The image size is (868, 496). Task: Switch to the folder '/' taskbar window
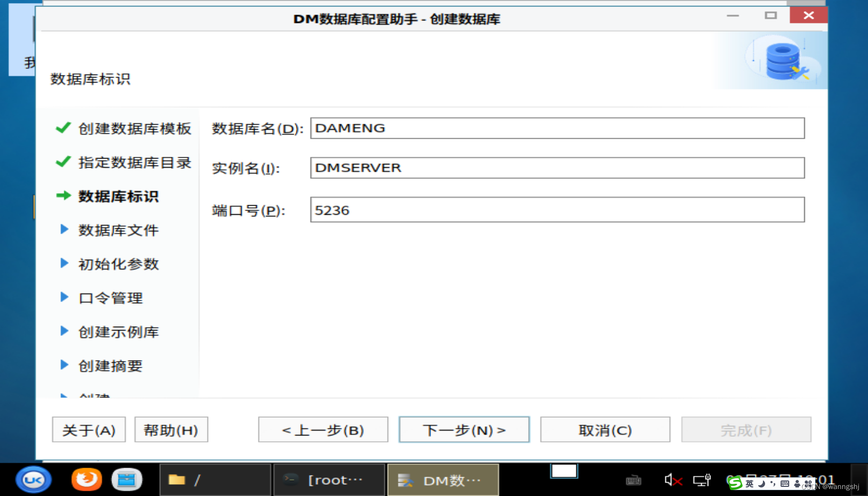pos(215,480)
